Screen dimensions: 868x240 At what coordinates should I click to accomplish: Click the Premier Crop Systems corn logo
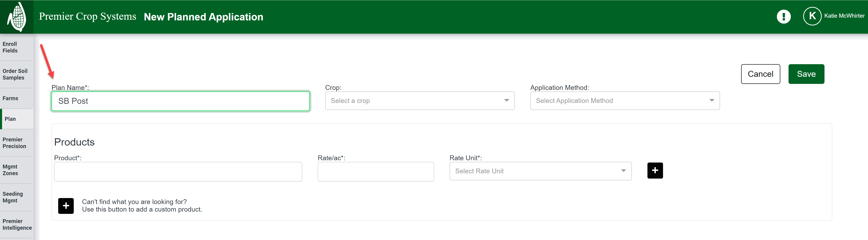(16, 17)
